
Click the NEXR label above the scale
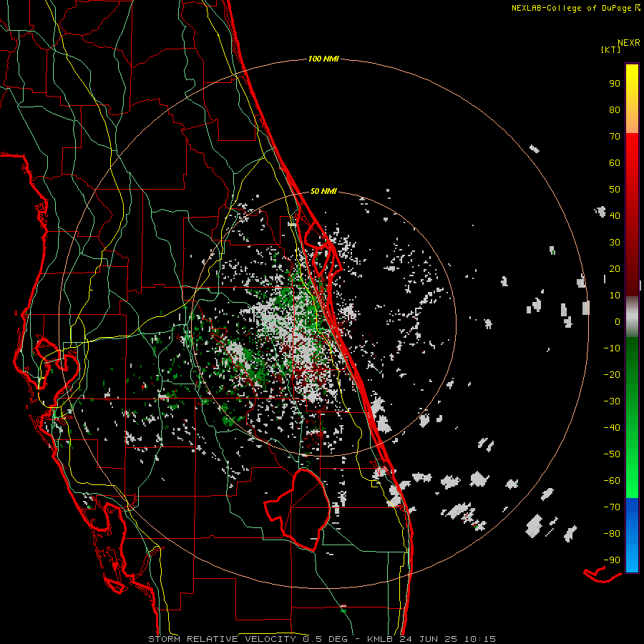coord(629,43)
